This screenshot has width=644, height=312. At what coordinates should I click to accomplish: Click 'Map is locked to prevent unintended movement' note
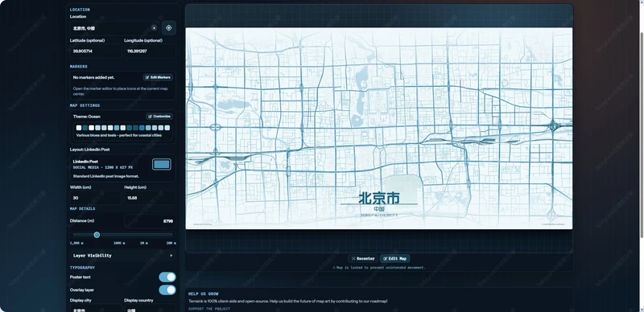pos(378,268)
